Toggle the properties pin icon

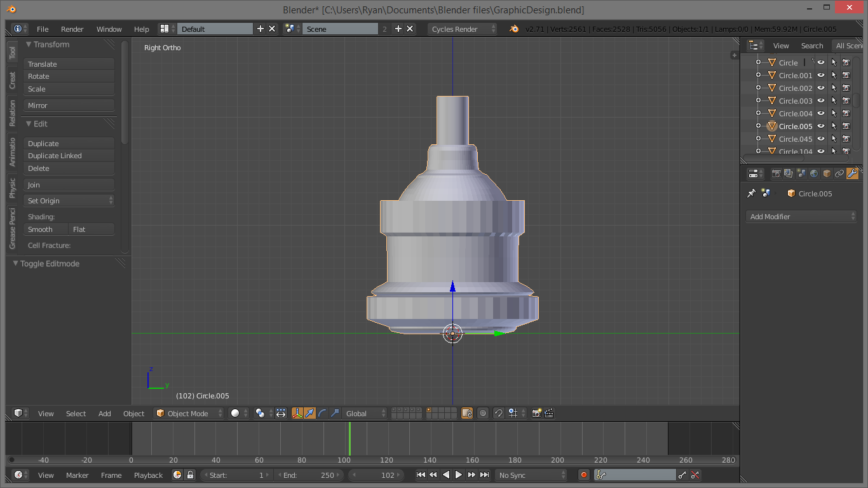click(x=751, y=193)
